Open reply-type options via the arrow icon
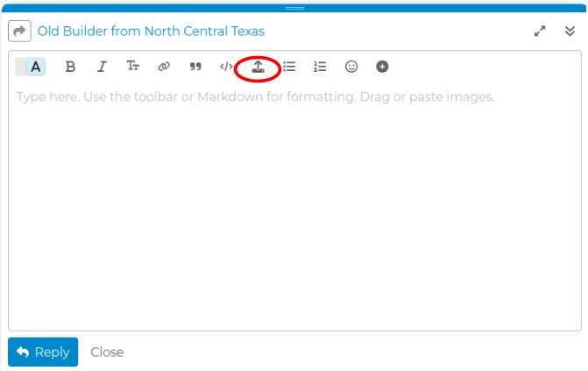This screenshot has width=588, height=371. tap(19, 31)
